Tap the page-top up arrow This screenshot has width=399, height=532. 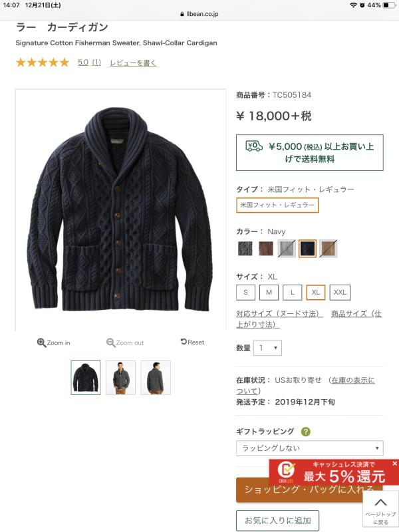click(x=380, y=503)
